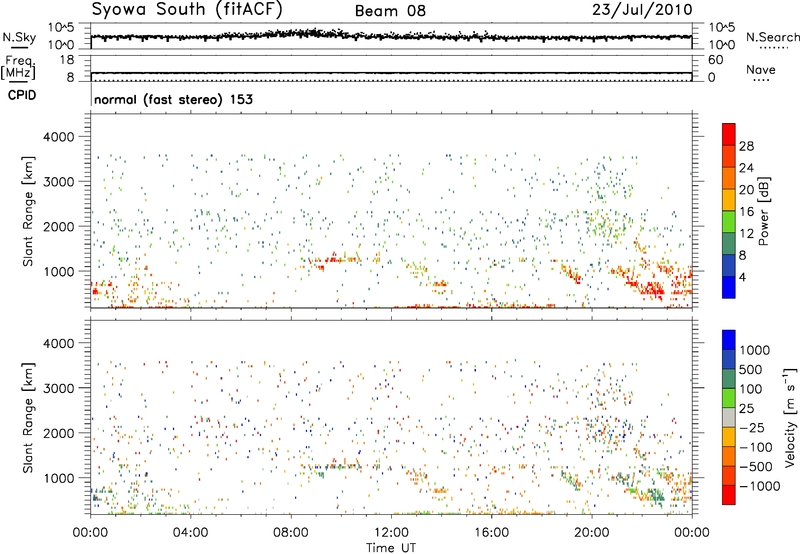
Task: Click the '4000' tick on Power panel
Action: [x=59, y=137]
